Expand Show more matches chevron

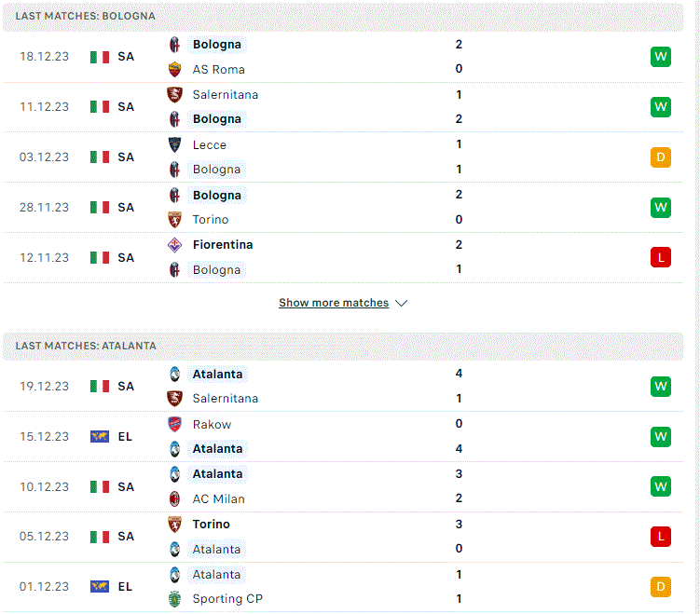pos(402,303)
